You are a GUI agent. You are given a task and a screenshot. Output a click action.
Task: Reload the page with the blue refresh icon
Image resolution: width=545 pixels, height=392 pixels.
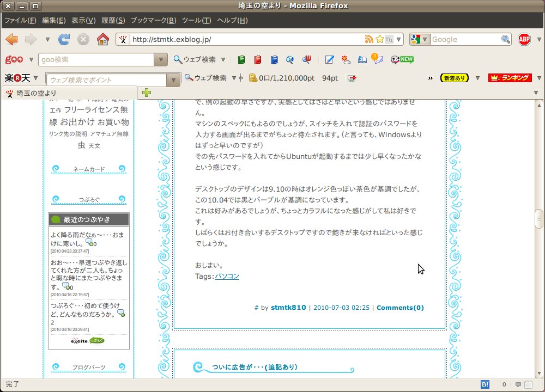(64, 40)
